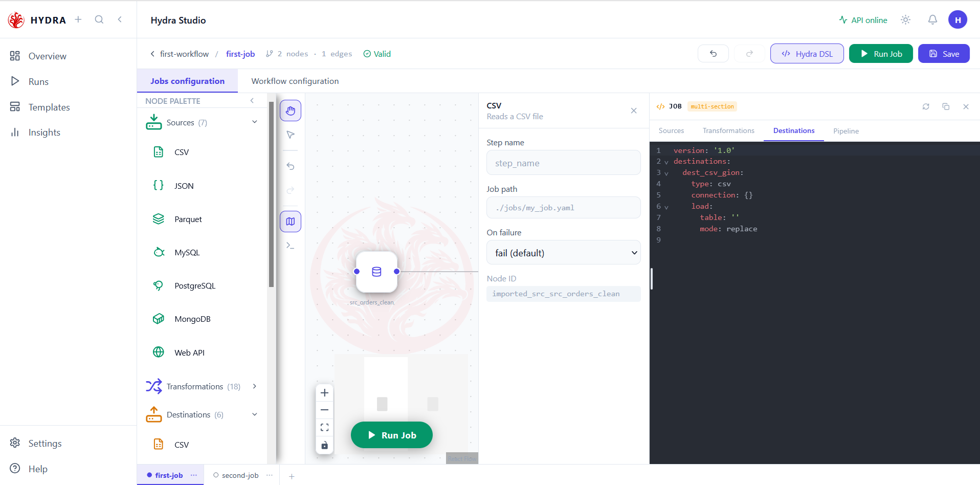The height and width of the screenshot is (485, 980).
Task: Open the Pipeline tab in JOB panel
Action: click(x=846, y=131)
